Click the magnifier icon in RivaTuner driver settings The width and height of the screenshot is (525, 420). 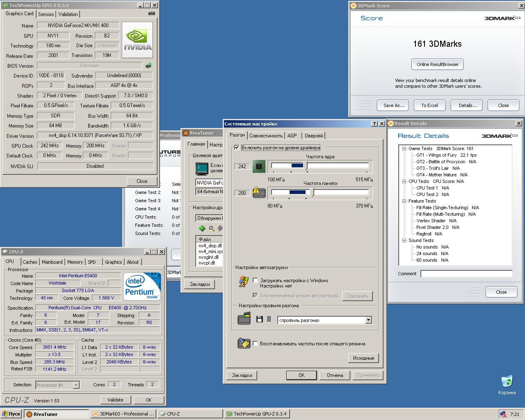tap(212, 228)
